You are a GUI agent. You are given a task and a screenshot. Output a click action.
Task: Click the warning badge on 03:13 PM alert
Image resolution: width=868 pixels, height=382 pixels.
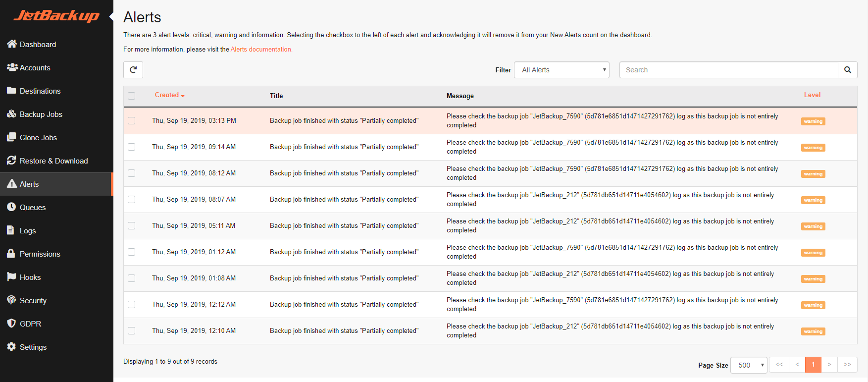[x=813, y=121]
